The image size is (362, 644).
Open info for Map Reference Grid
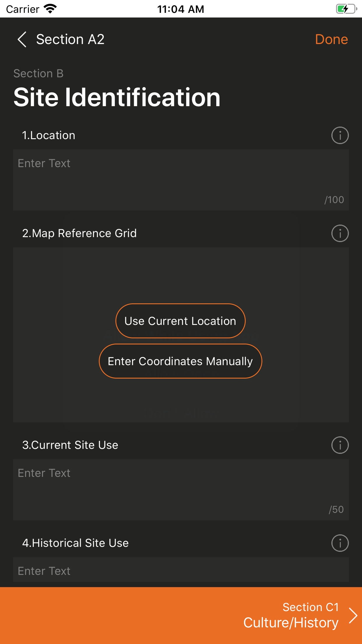pos(340,233)
